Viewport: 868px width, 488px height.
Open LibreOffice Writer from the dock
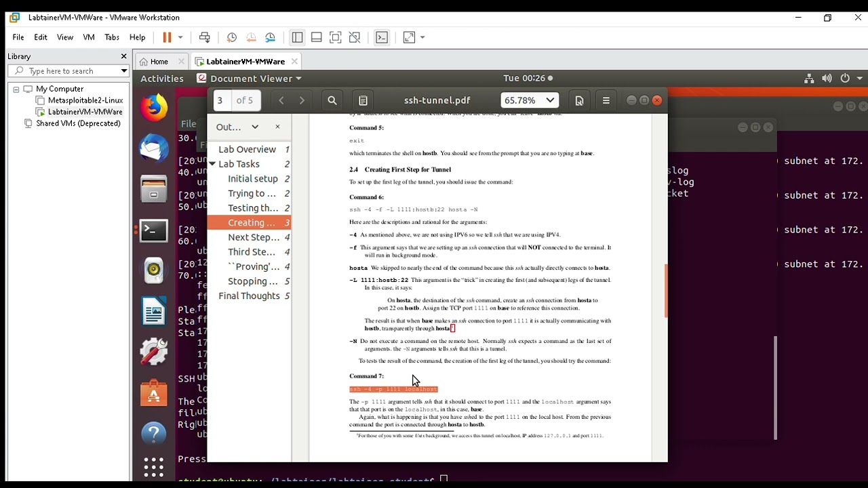[154, 312]
